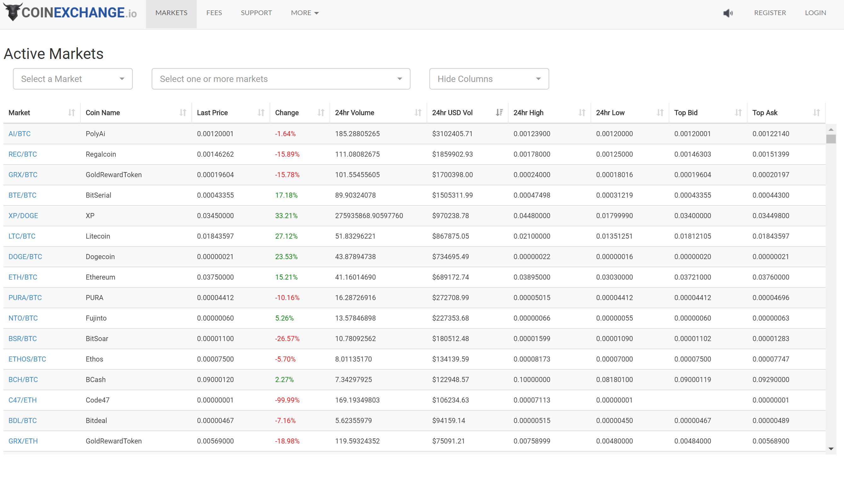
Task: Sort by 24hr High column arrows
Action: pos(582,113)
